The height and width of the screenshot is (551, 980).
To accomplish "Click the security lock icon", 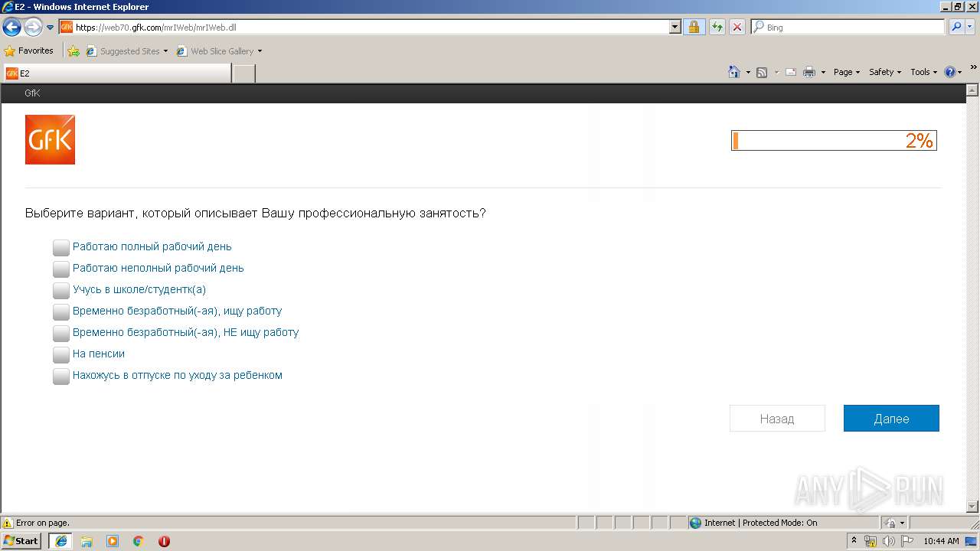I will pos(694,27).
